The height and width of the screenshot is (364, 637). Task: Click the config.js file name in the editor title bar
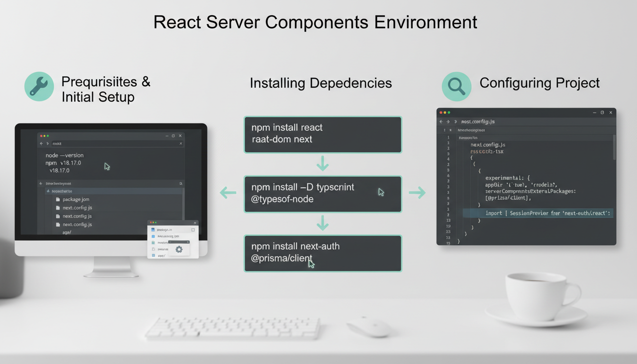[x=478, y=122]
